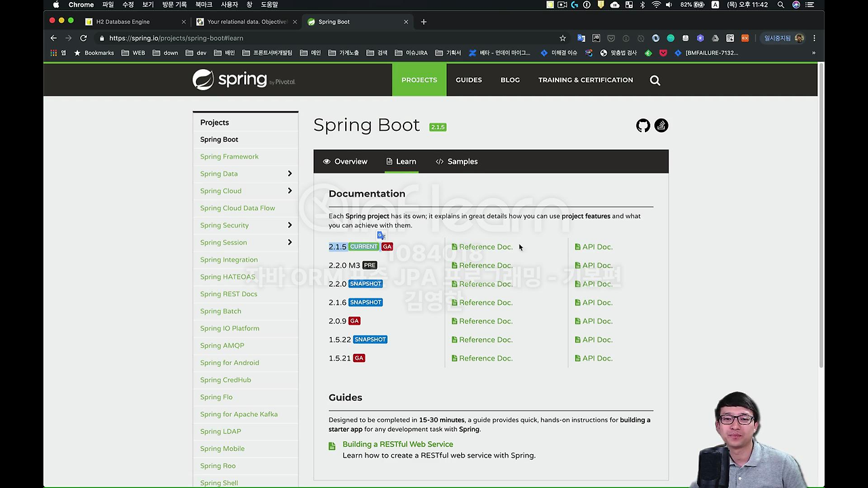
Task: Open the QR code extension icon
Action: (730, 38)
